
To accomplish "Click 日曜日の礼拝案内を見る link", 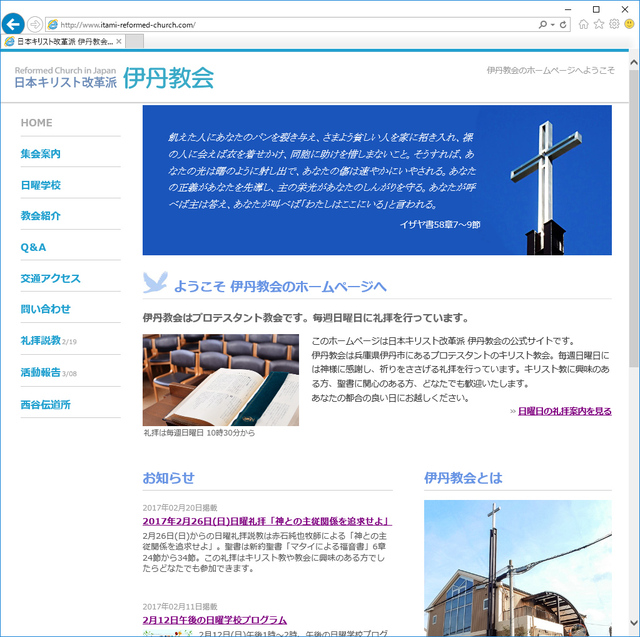I will coord(564,411).
